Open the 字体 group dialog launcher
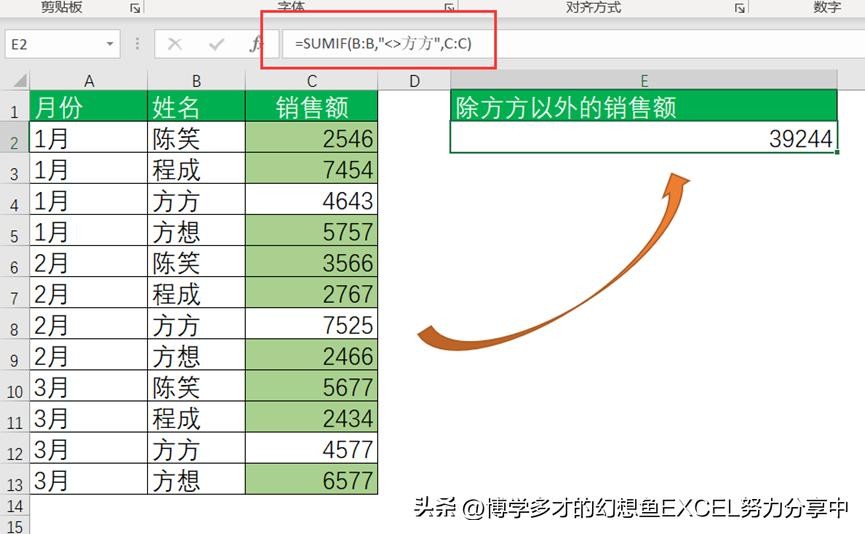This screenshot has height=534, width=865. [449, 8]
